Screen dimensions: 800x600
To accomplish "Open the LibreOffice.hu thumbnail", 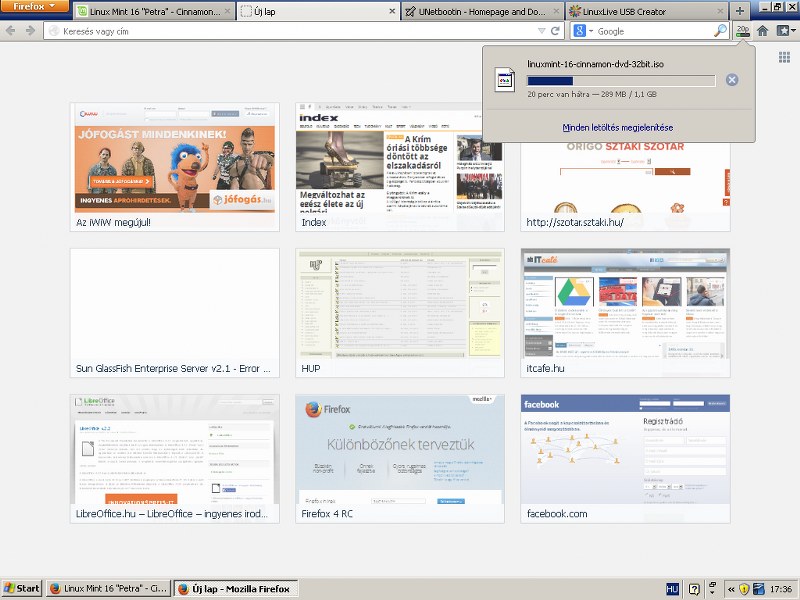I will coord(174,459).
